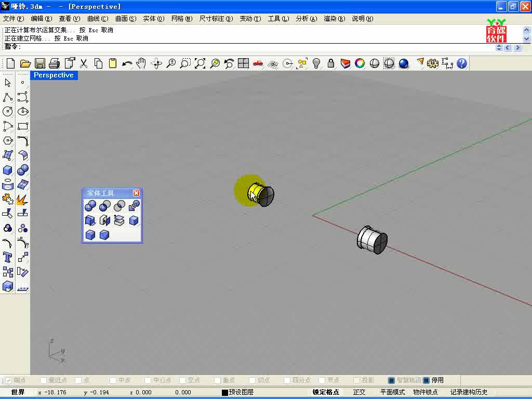Click boolean union in 实体工具 panel
This screenshot has height=399, width=532.
coord(90,205)
